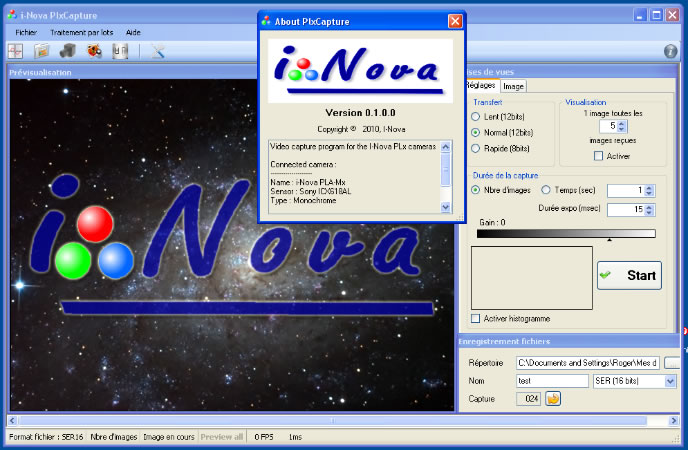Minimize the i-Nova PlxCapture window
This screenshot has width=688, height=450.
(x=640, y=15)
